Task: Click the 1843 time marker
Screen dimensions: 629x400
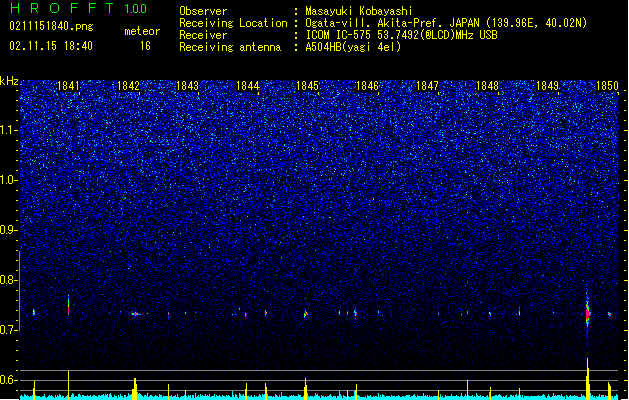Action: [188, 86]
